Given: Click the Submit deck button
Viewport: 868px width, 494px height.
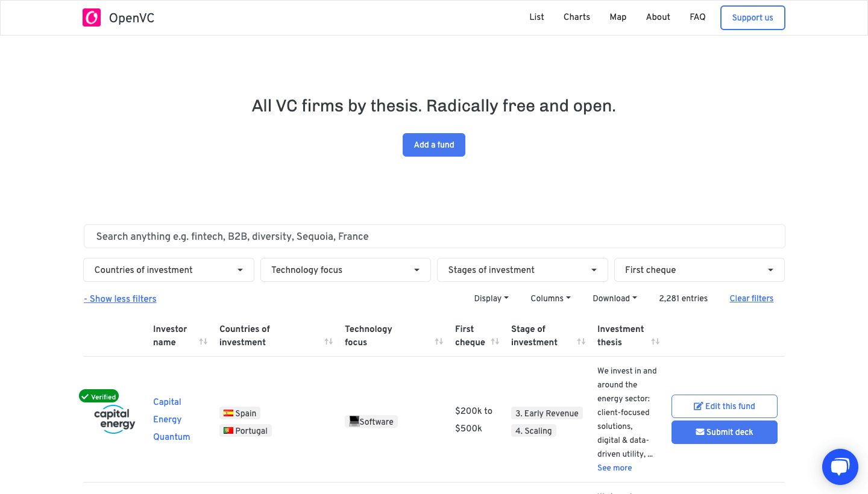Looking at the screenshot, I should click(724, 432).
